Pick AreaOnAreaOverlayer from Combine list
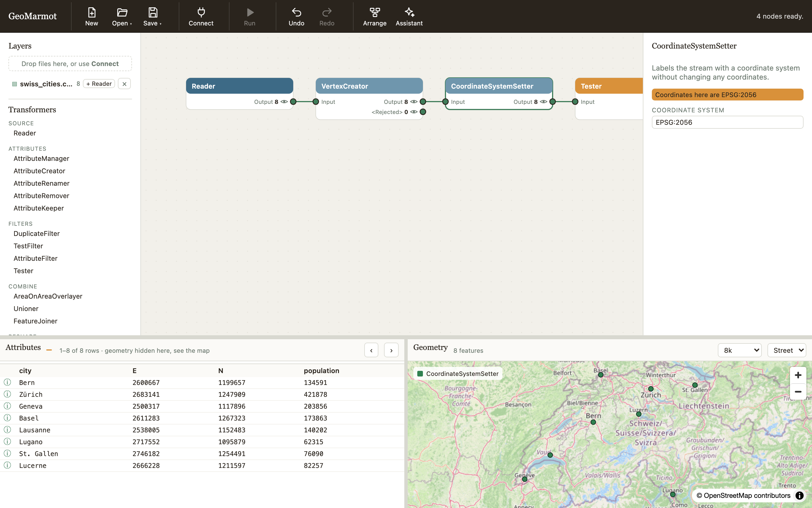The image size is (812, 508). point(48,296)
